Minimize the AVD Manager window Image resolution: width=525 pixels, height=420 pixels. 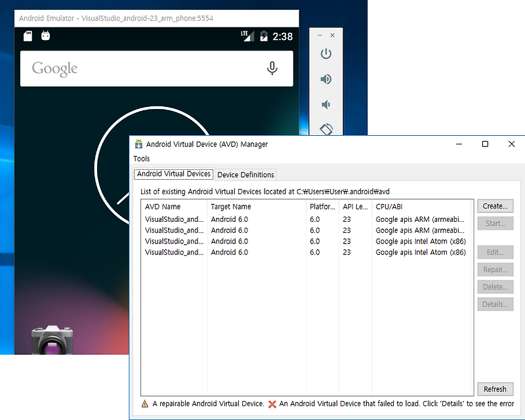[459, 144]
